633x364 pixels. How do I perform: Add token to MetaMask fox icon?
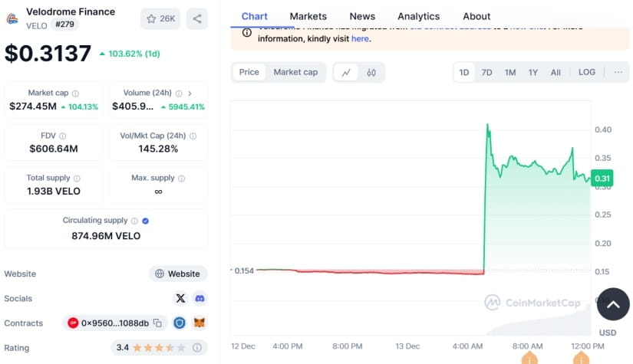tap(199, 323)
